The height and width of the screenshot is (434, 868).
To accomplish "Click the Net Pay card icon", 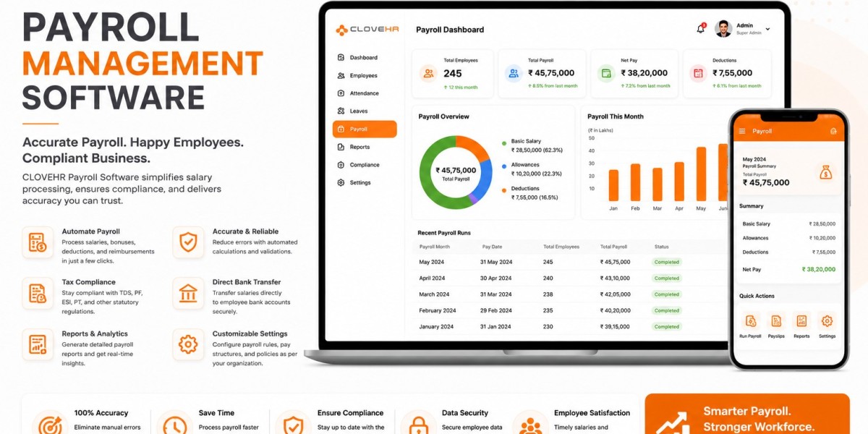I will coord(606,73).
